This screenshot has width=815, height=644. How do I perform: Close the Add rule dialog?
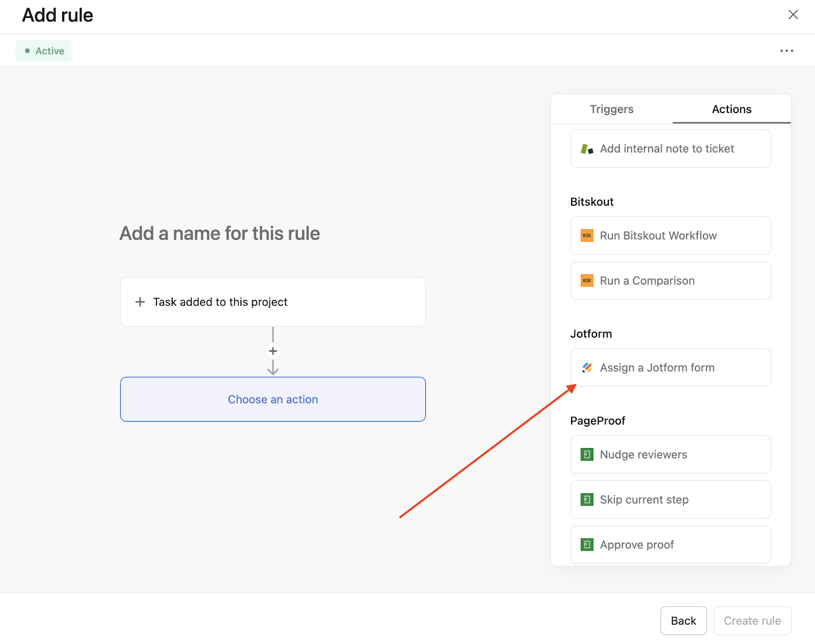(x=793, y=15)
